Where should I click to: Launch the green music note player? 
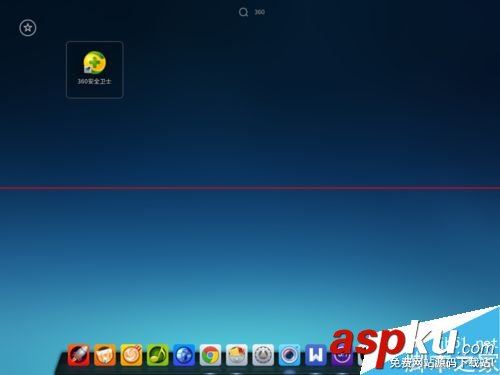point(157,355)
